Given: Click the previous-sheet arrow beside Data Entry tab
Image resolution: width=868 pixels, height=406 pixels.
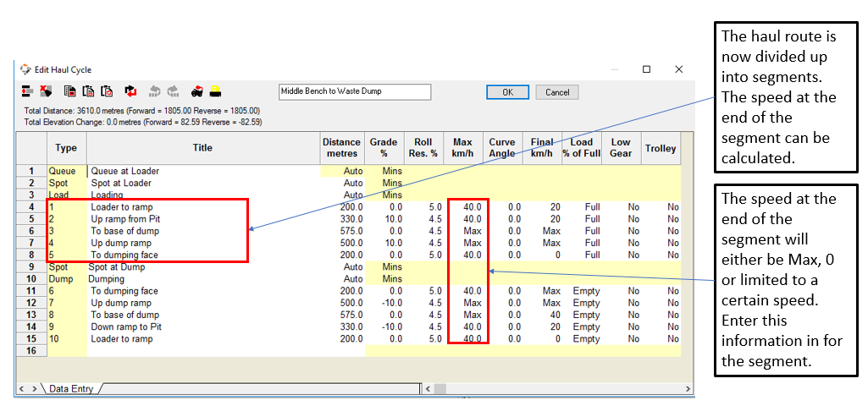Looking at the screenshot, I should [21, 389].
